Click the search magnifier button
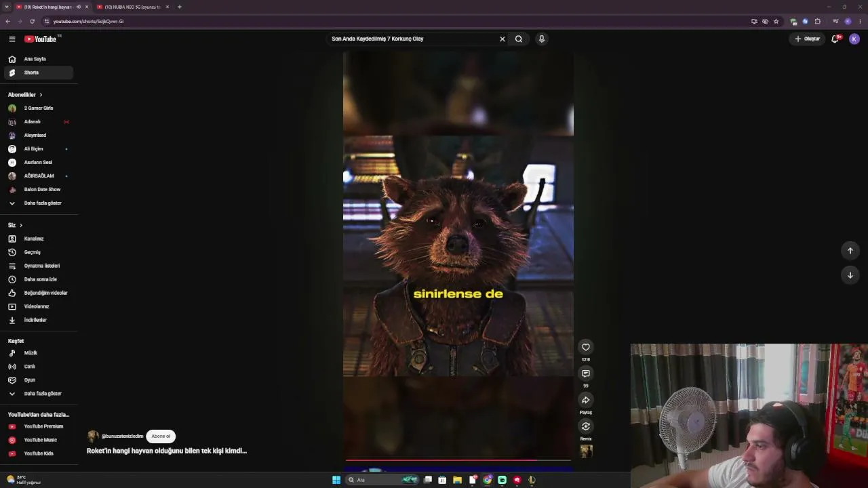Viewport: 868px width, 488px height. [519, 39]
